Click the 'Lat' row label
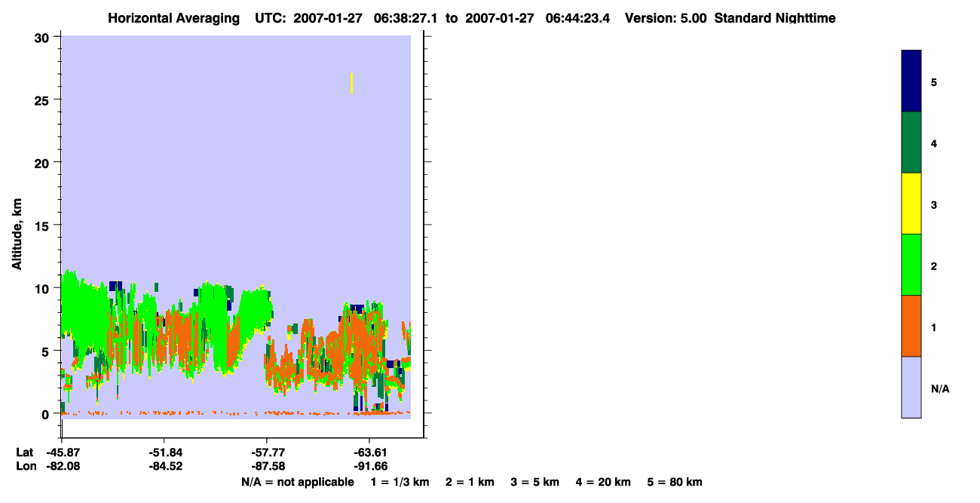This screenshot has height=503, width=980. click(x=25, y=452)
